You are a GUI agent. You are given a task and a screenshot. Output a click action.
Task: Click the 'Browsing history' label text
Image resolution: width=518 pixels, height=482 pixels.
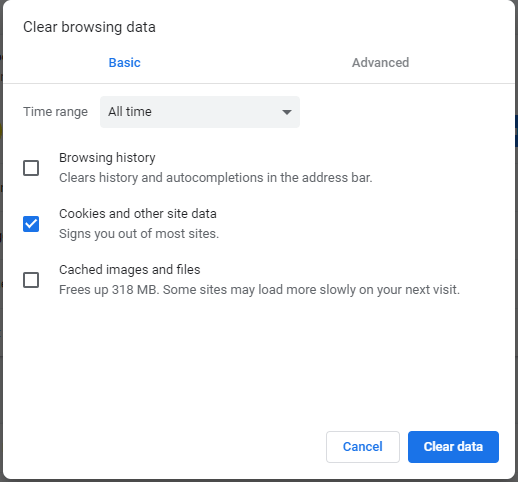click(x=107, y=158)
